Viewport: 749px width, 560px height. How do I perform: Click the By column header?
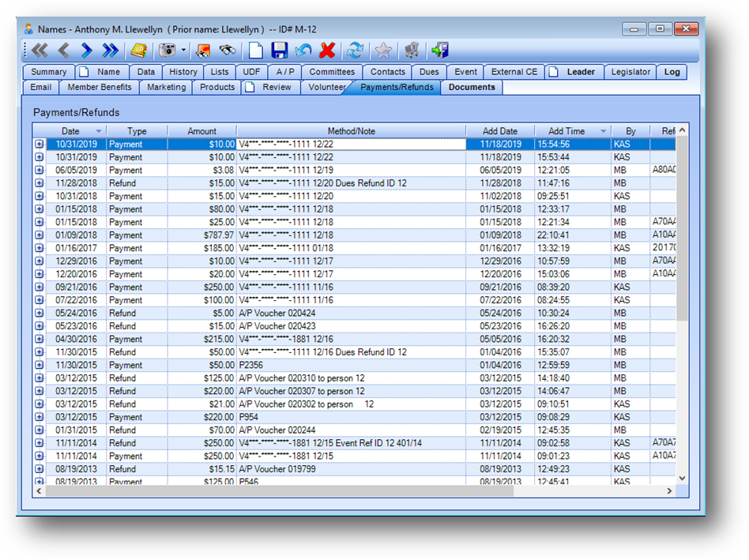point(630,131)
